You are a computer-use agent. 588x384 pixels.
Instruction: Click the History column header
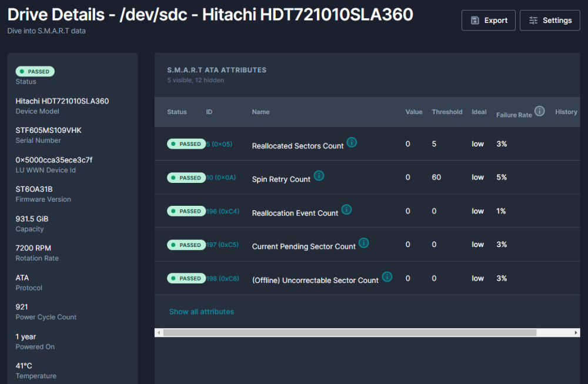click(x=566, y=112)
